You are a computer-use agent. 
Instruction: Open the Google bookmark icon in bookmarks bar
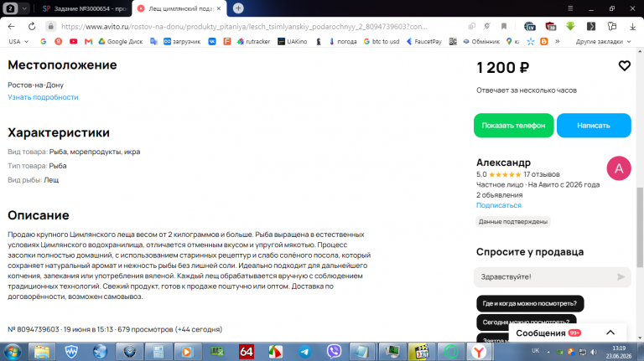pyautogui.click(x=43, y=41)
